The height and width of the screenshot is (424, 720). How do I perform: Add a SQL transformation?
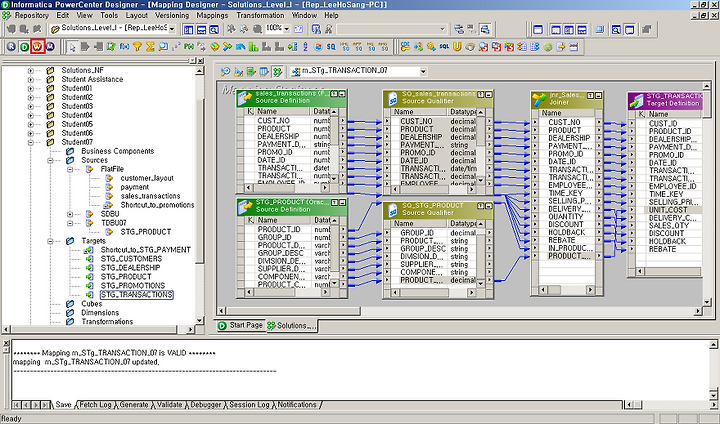(x=444, y=47)
